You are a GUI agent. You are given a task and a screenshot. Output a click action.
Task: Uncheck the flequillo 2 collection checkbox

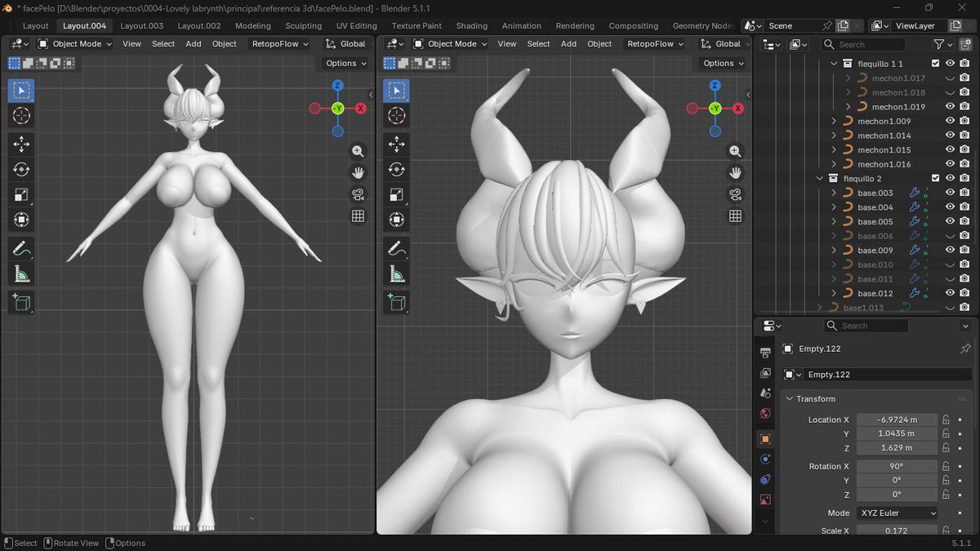[936, 178]
